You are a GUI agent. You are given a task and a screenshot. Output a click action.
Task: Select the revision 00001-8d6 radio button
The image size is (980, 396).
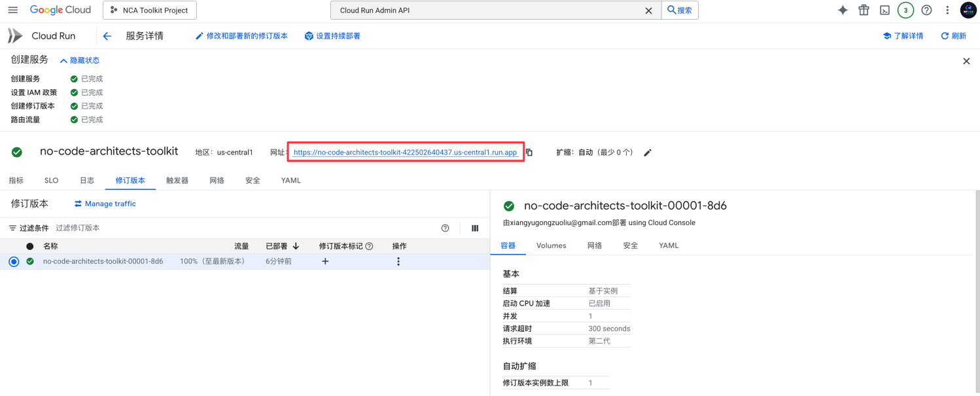tap(14, 261)
